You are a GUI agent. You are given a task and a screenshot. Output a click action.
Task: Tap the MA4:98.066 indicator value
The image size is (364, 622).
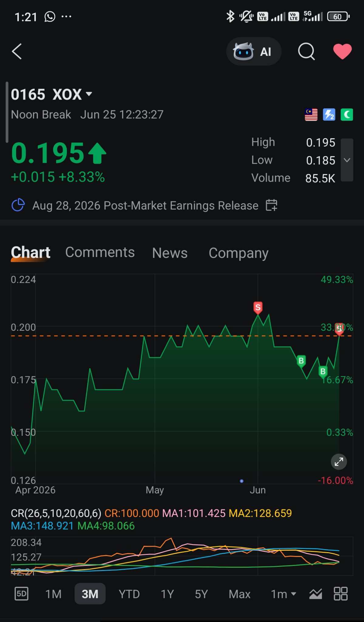pos(106,526)
